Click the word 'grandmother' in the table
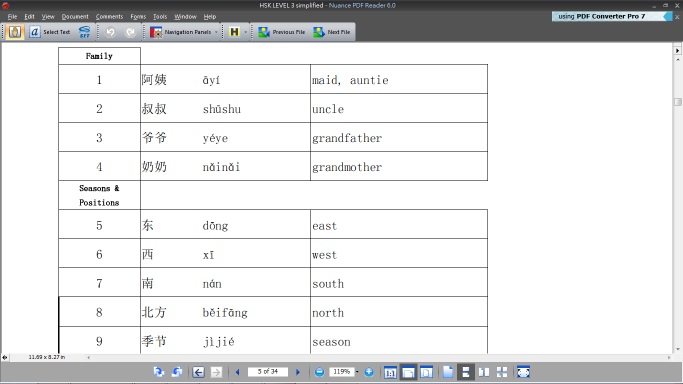Image resolution: width=683 pixels, height=384 pixels. pos(347,167)
